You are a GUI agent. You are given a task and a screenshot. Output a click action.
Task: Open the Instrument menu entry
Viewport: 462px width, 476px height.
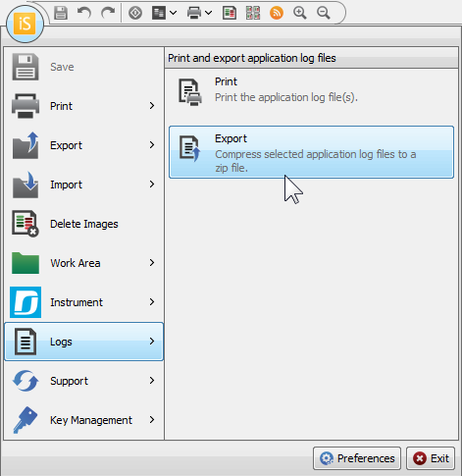click(84, 302)
